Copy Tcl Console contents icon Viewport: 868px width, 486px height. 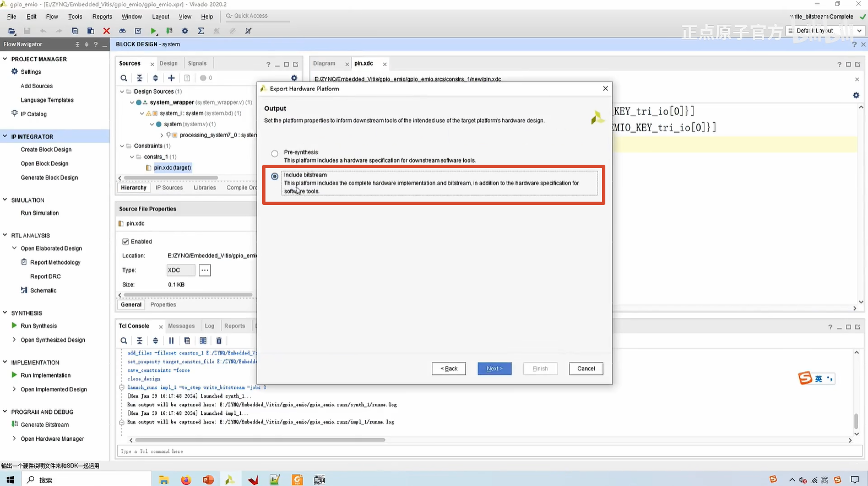187,341
